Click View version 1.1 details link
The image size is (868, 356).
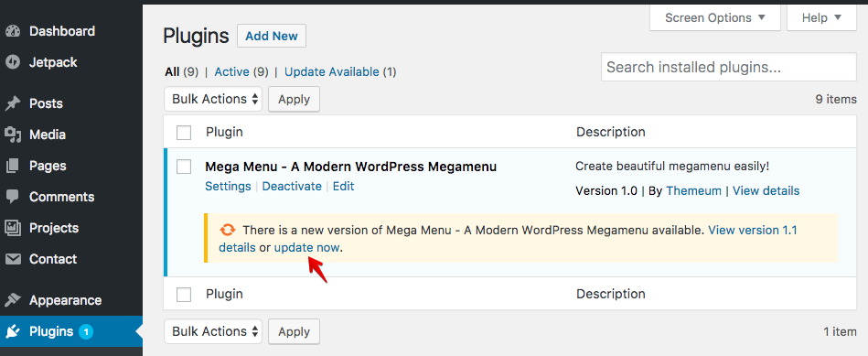coord(753,230)
